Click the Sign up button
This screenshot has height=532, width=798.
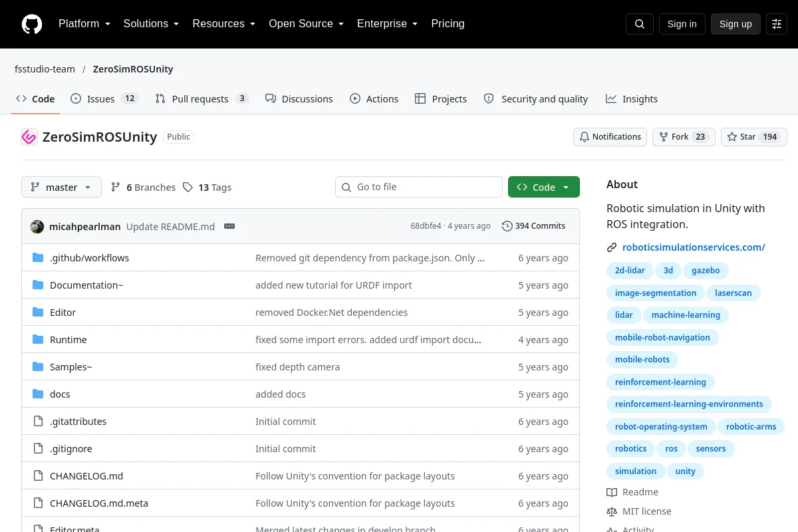735,24
